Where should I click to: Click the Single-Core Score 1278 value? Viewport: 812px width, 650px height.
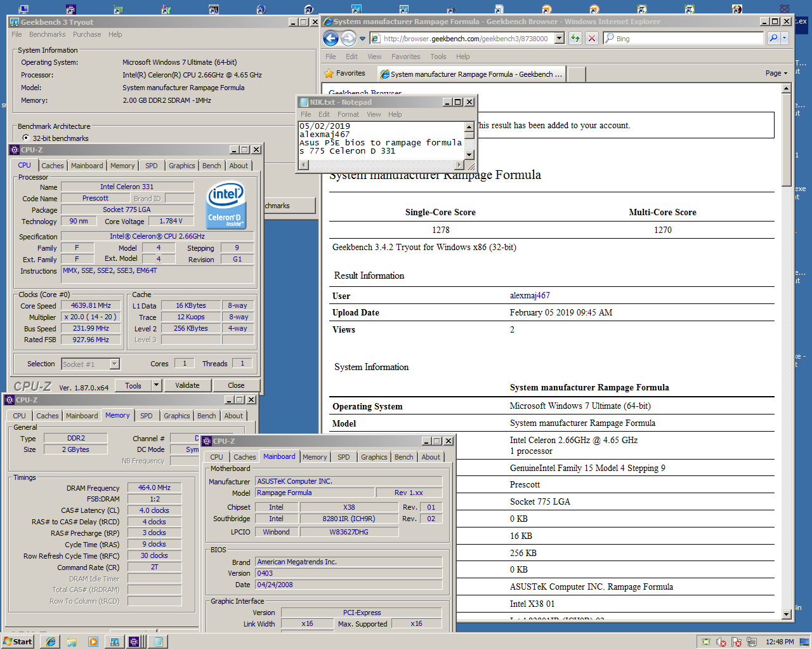pyautogui.click(x=441, y=230)
